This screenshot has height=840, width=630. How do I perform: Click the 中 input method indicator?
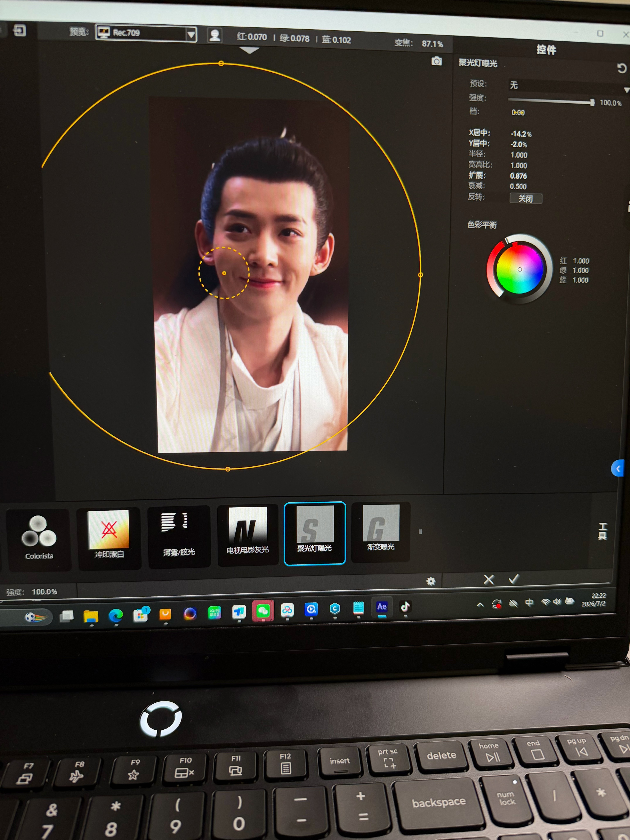point(529,603)
